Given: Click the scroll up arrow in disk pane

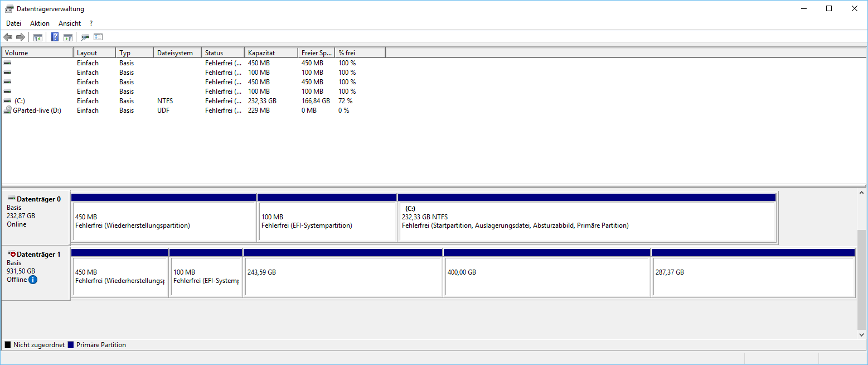Looking at the screenshot, I should click(862, 193).
